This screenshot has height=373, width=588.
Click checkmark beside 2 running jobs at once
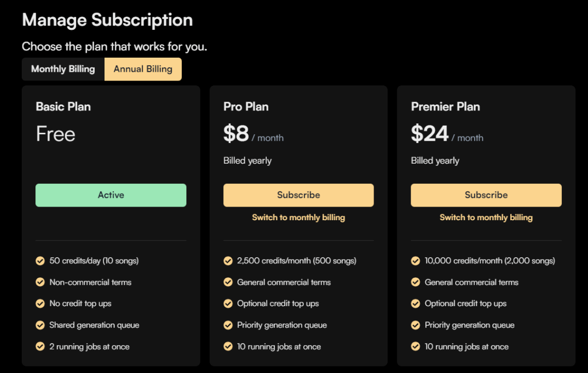pos(40,346)
